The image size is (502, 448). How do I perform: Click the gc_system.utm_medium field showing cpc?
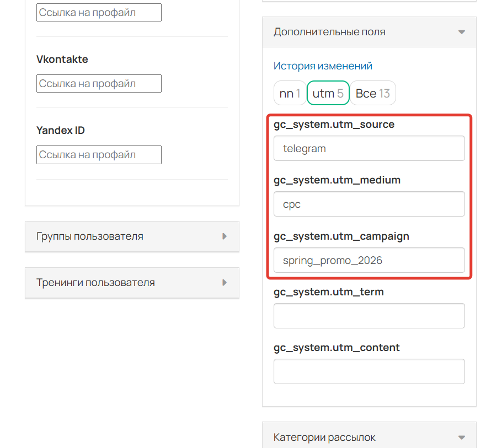tap(369, 204)
